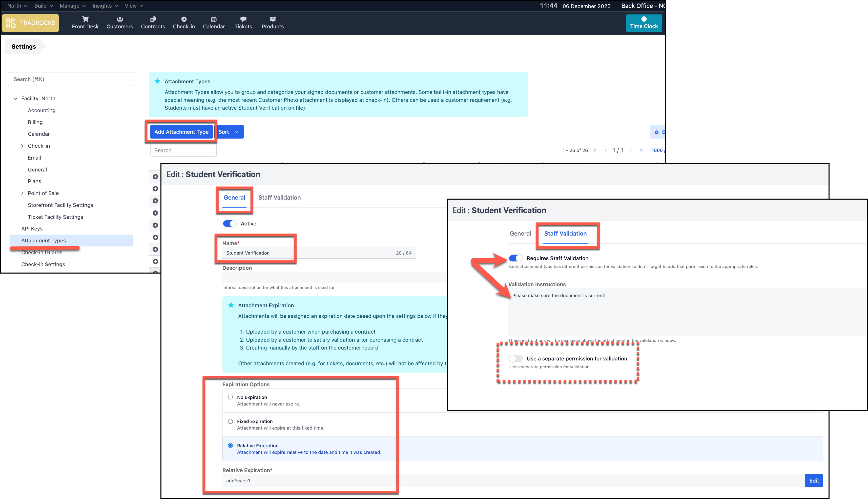Select the Fixed Expiration radio option
Screen dimensions: 868x499
click(x=231, y=421)
